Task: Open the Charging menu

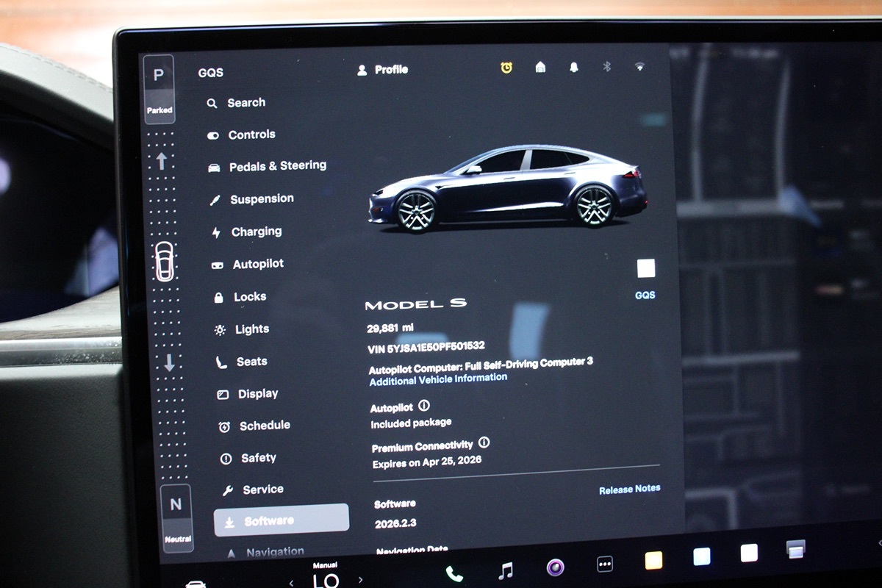Action: coord(246,232)
